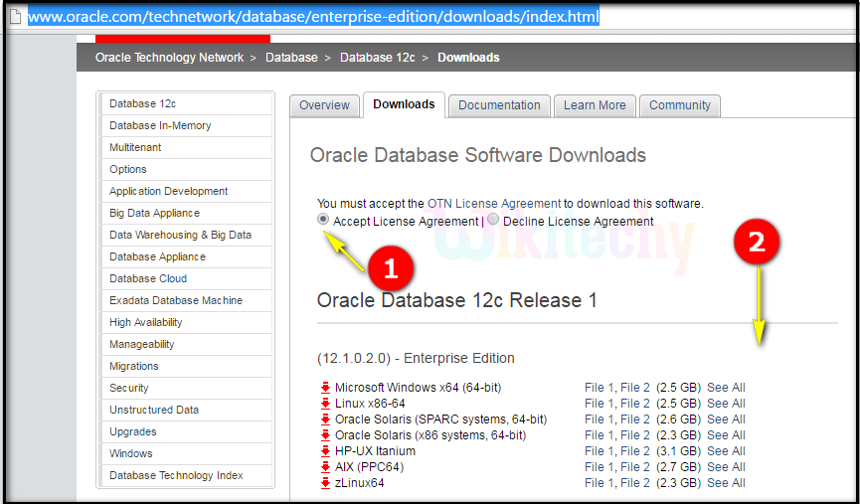Open the OTN License Agreement link
This screenshot has width=860, height=504.
[x=494, y=203]
